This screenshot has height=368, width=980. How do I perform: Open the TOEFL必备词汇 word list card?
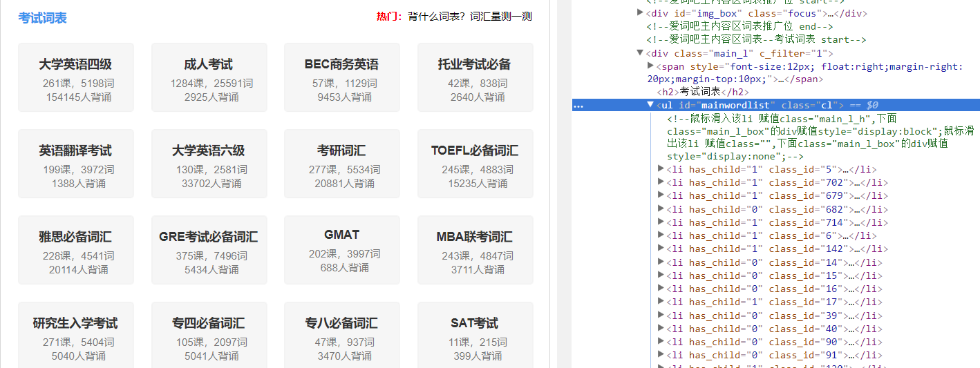point(475,164)
